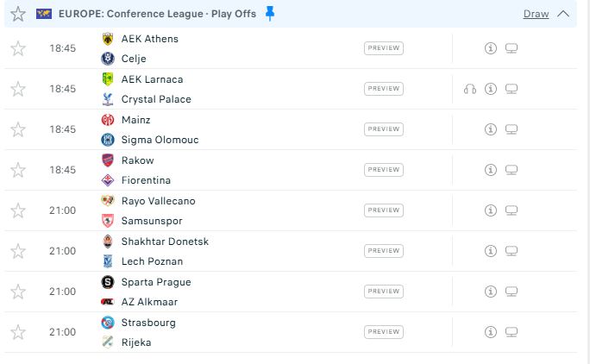Select the Fiorentina team name

[146, 180]
